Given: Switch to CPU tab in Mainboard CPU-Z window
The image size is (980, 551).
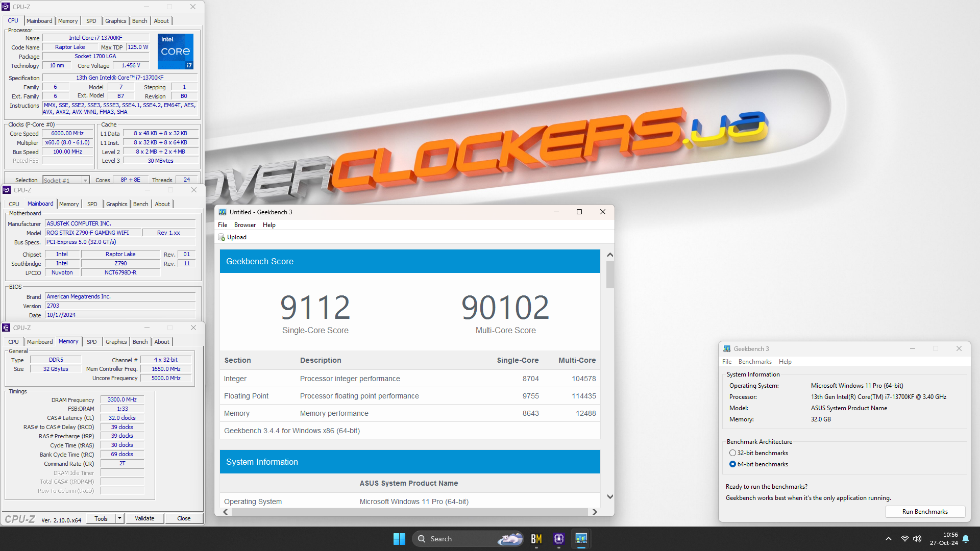Looking at the screenshot, I should pyautogui.click(x=14, y=204).
